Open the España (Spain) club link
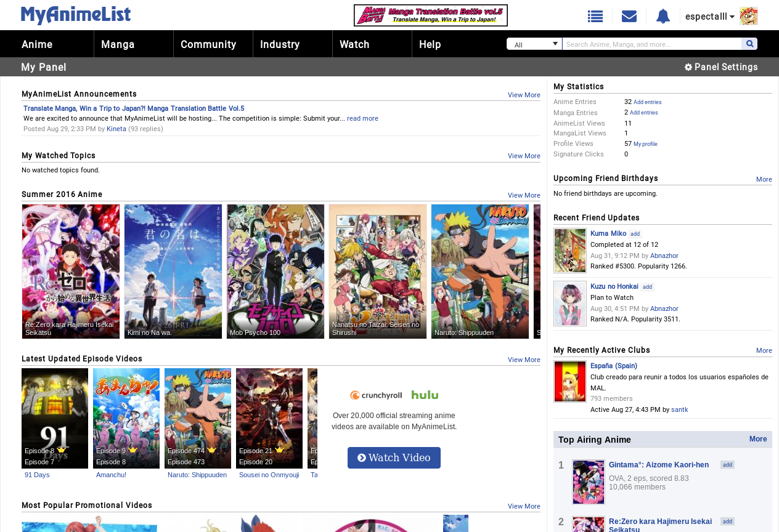 point(614,366)
